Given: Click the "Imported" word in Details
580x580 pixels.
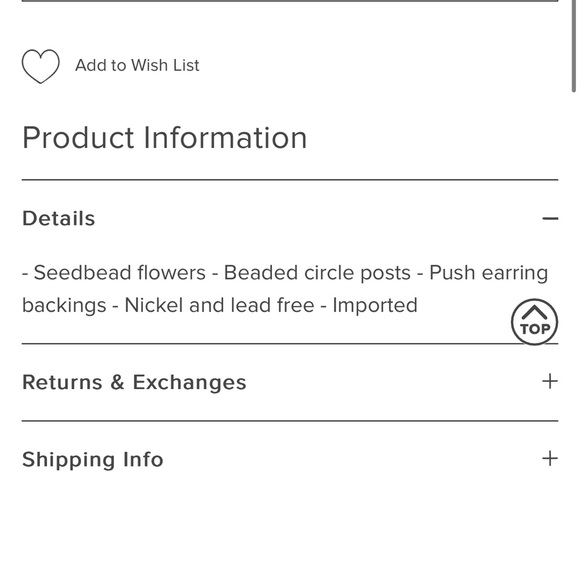Looking at the screenshot, I should (x=375, y=306).
